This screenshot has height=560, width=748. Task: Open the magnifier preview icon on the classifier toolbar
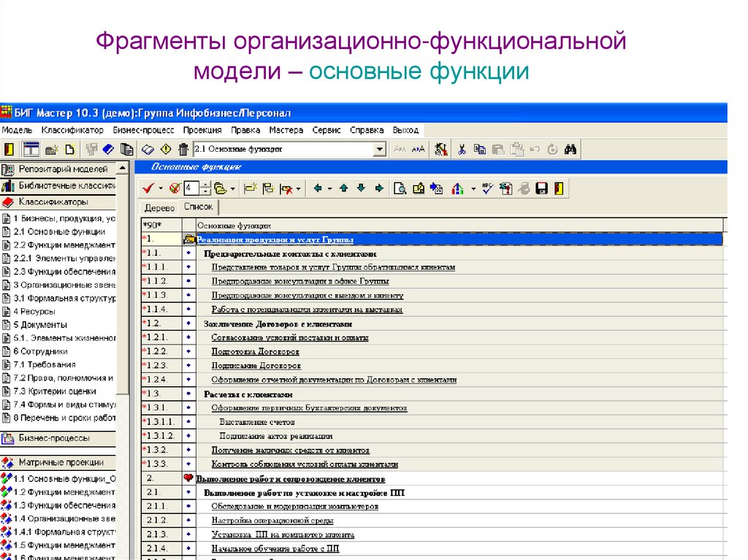[400, 188]
